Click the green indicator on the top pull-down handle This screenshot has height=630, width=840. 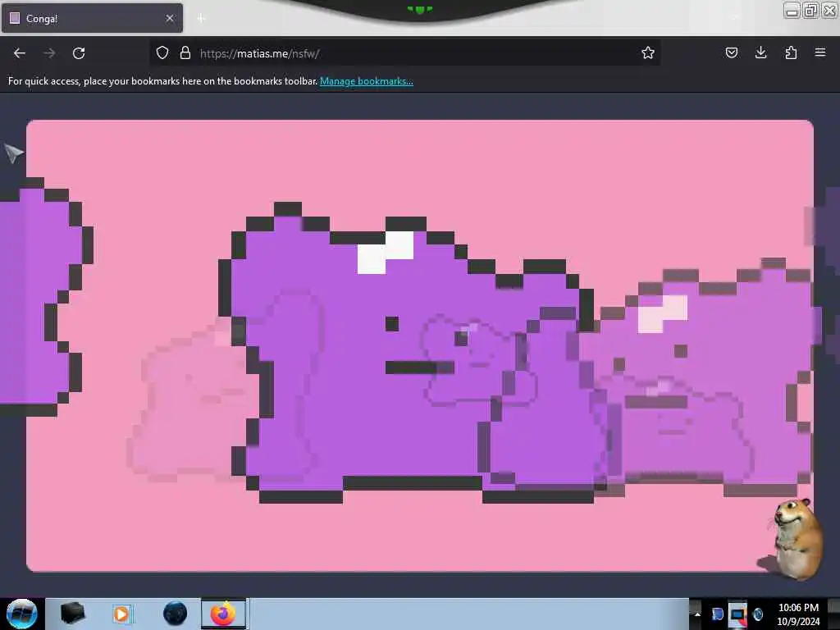click(419, 9)
